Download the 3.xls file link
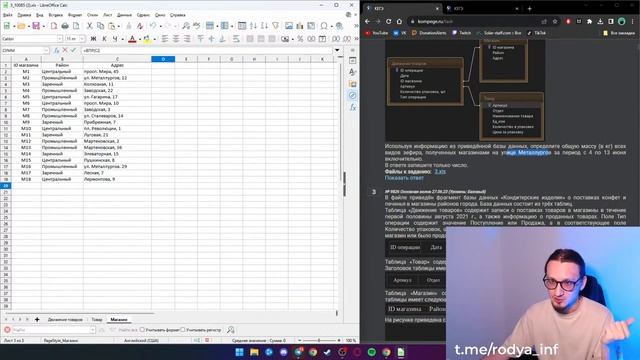 click(x=440, y=171)
